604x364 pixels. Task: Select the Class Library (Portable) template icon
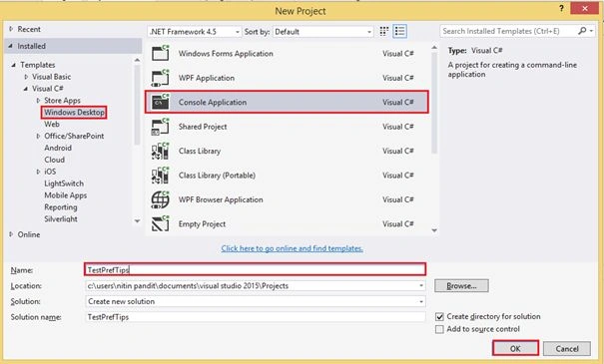[161, 176]
